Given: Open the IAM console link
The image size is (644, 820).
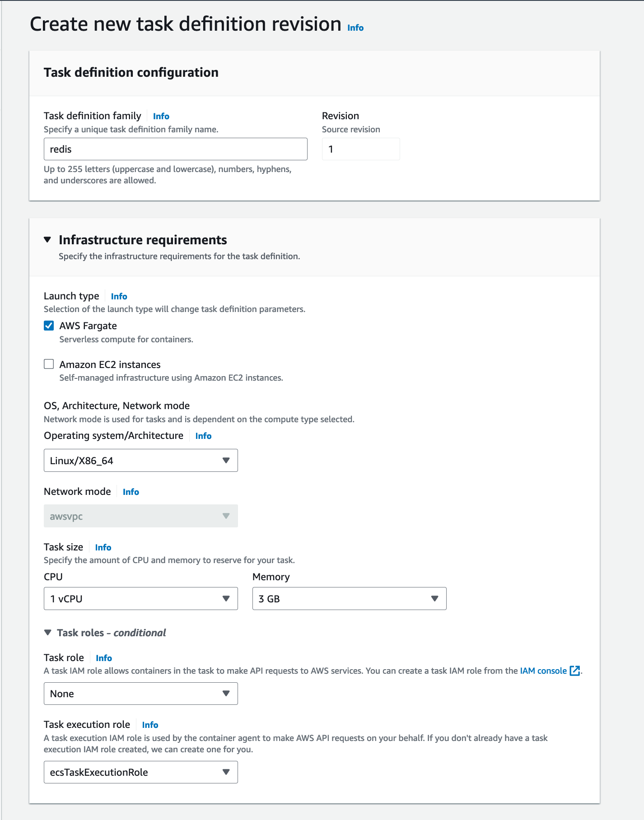Looking at the screenshot, I should coord(543,671).
